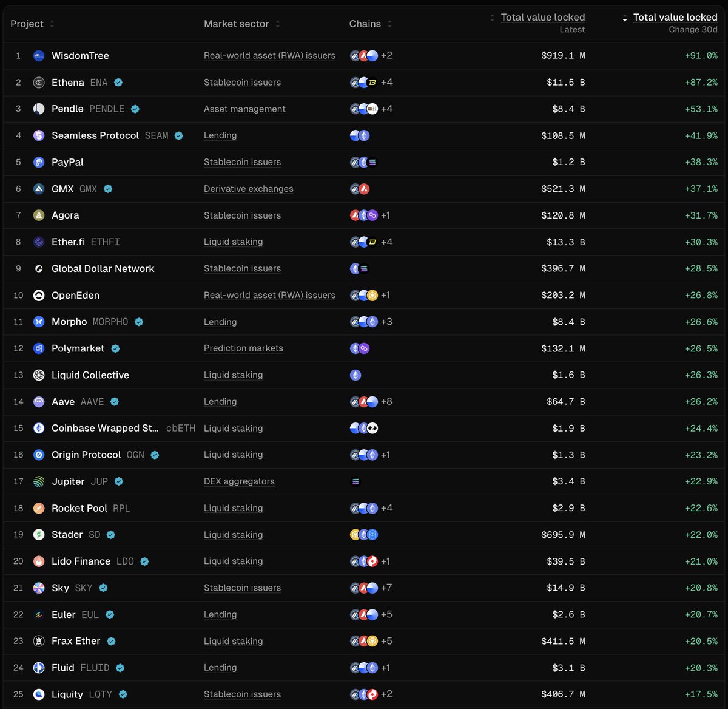This screenshot has height=709, width=728.
Task: Open the Real-world asset issuers sector for WisdomTree
Action: (269, 56)
